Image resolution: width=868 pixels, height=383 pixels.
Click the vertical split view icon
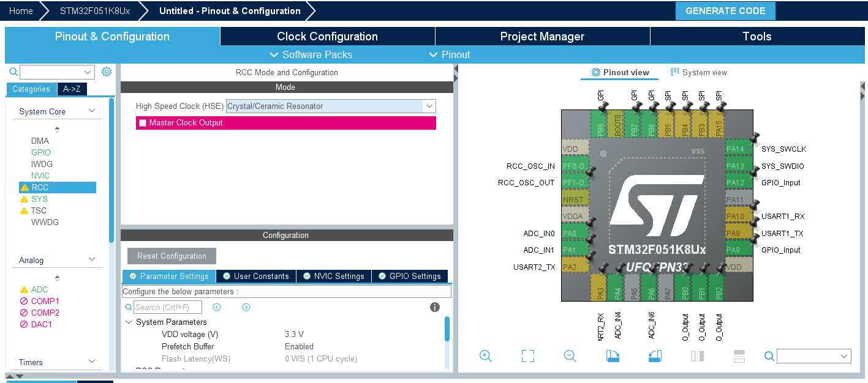coord(697,355)
